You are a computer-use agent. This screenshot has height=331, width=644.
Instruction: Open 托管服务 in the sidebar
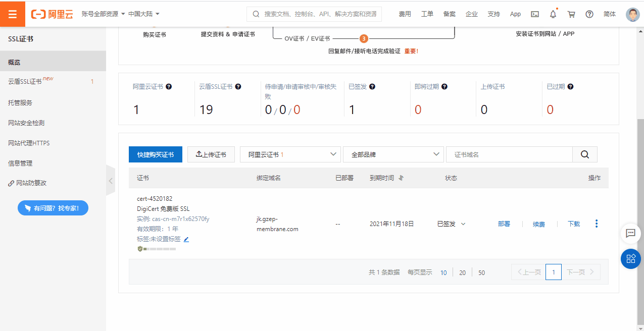pos(20,102)
